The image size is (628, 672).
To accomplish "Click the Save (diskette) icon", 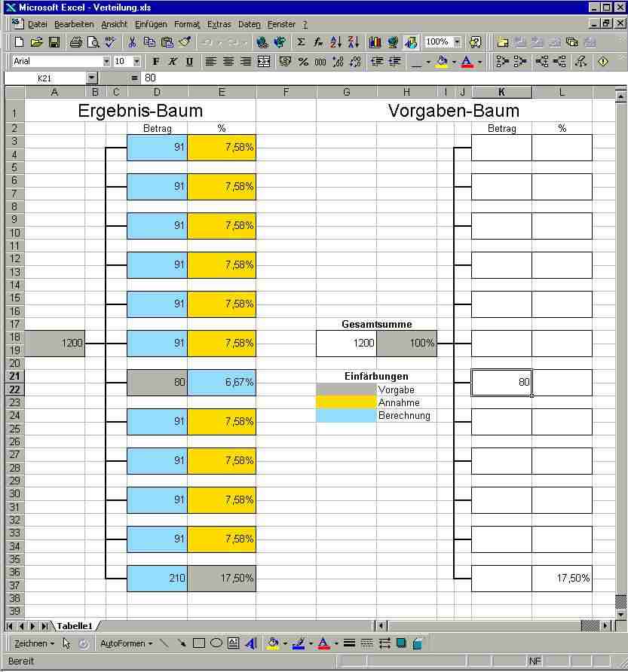I will click(x=54, y=42).
